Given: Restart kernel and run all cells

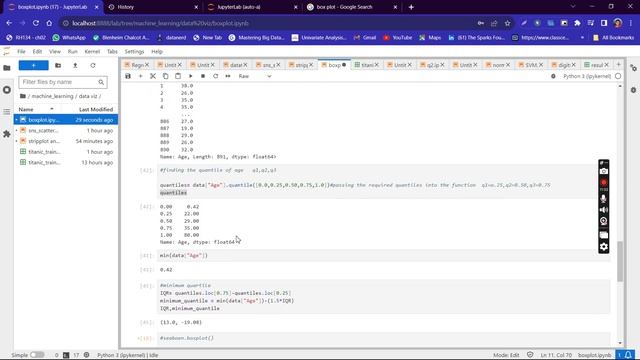Looking at the screenshot, I should tap(228, 76).
